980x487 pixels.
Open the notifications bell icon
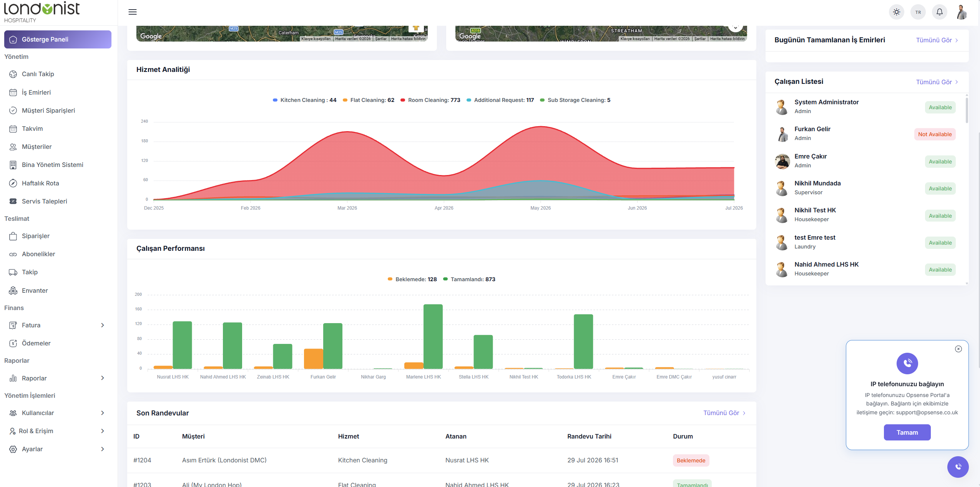(939, 12)
